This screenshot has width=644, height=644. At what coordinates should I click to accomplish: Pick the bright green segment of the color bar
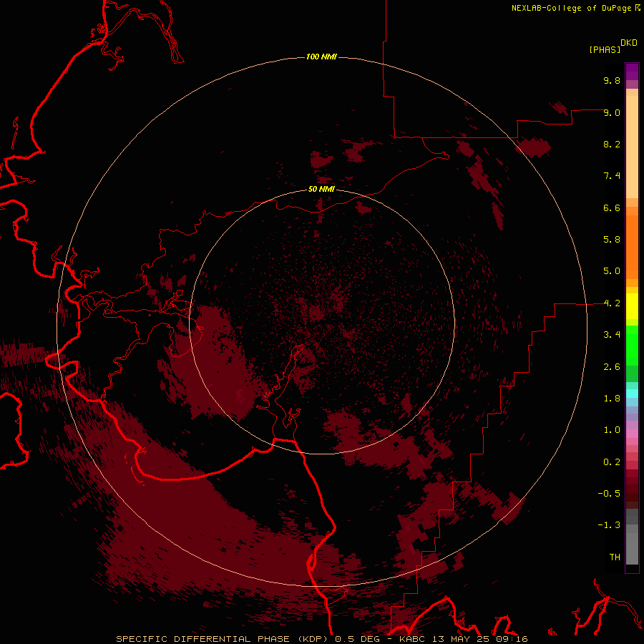[632, 346]
